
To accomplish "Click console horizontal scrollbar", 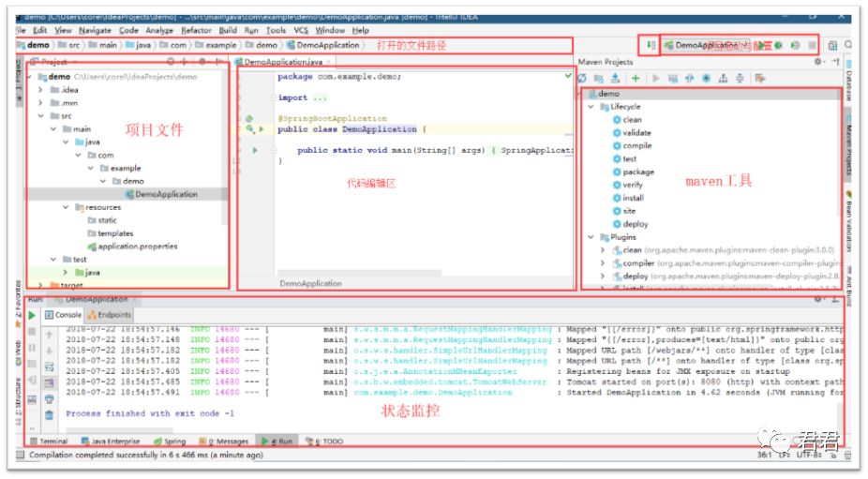I will pos(119,429).
